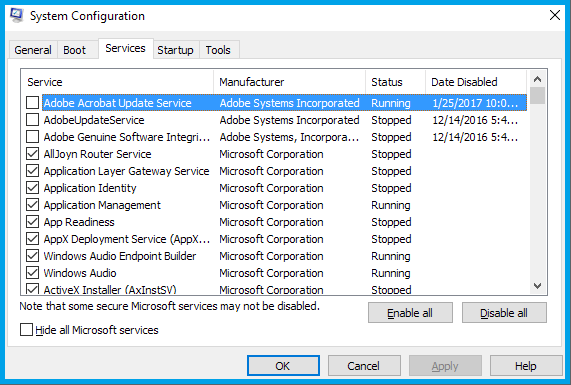Click the services list scrollbar thumb

537,95
